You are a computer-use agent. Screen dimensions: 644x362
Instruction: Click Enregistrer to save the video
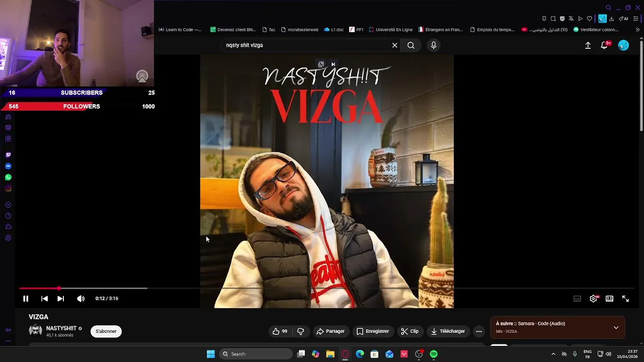[373, 331]
